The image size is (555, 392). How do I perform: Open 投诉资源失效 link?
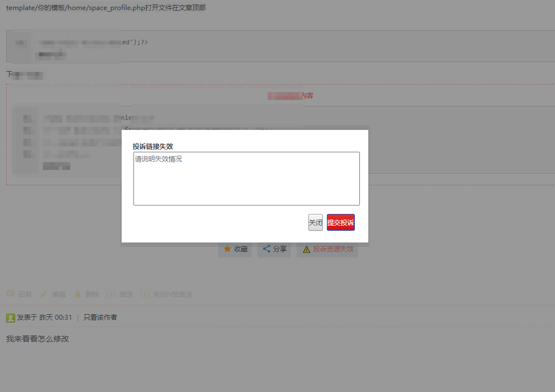pyautogui.click(x=333, y=249)
